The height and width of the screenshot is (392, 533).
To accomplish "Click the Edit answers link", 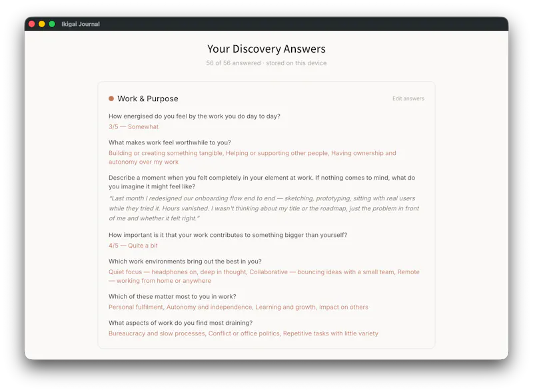I will click(x=408, y=98).
